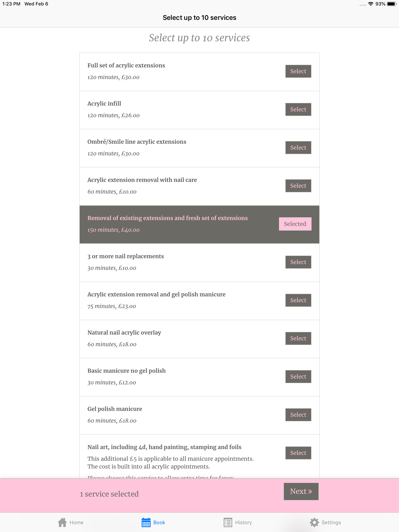Select Ombré/Smile line acrylic extensions
This screenshot has height=532, width=399.
point(298,147)
